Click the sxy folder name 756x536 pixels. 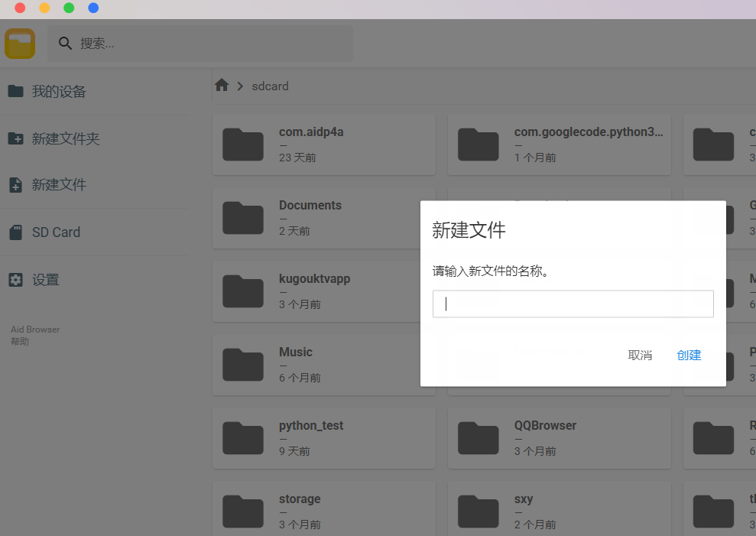pos(524,499)
